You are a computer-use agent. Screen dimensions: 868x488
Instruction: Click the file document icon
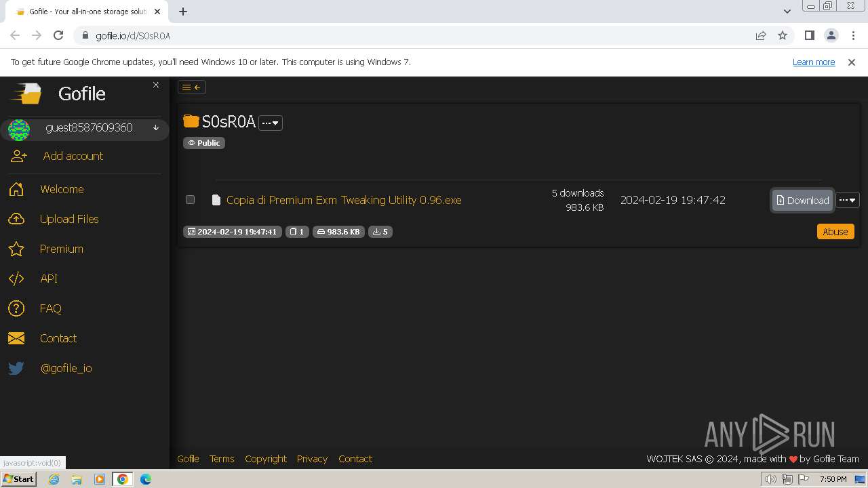tap(216, 200)
